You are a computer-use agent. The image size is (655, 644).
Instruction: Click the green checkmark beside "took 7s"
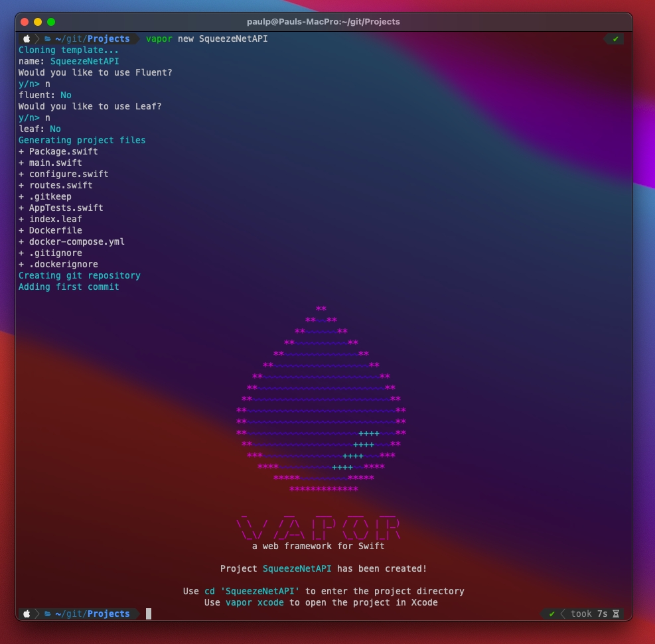click(x=552, y=614)
